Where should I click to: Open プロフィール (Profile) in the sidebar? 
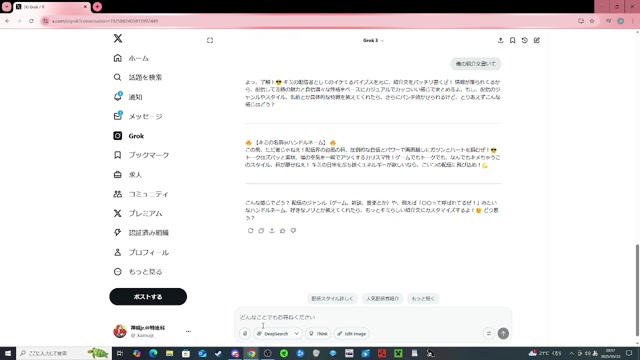point(141,252)
